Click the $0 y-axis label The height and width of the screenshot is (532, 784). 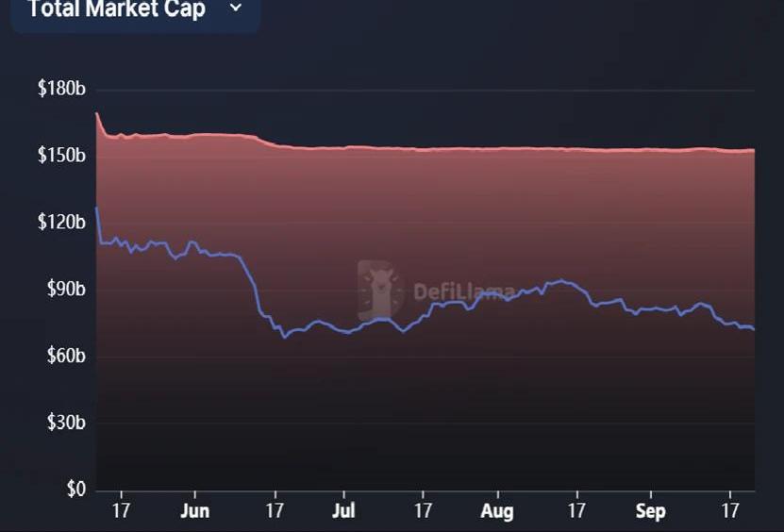pos(74,490)
